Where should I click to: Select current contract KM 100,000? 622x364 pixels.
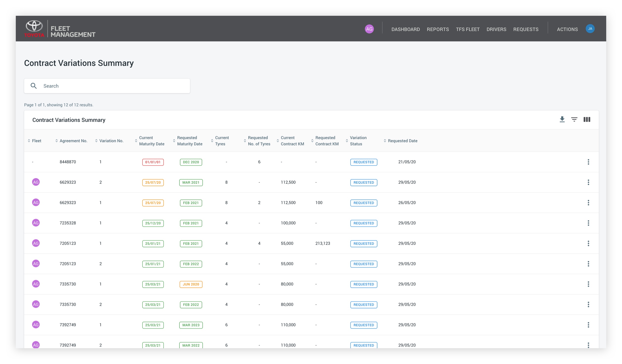288,223
